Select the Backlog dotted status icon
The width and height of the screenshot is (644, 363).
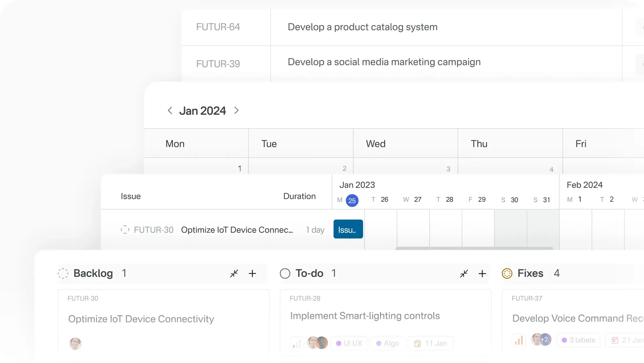[63, 273]
